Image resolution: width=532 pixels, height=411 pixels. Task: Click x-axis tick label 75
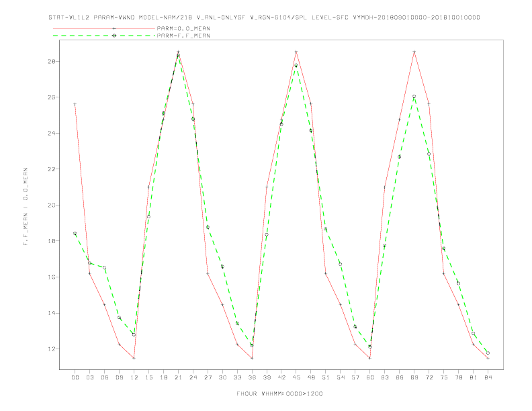pyautogui.click(x=444, y=377)
